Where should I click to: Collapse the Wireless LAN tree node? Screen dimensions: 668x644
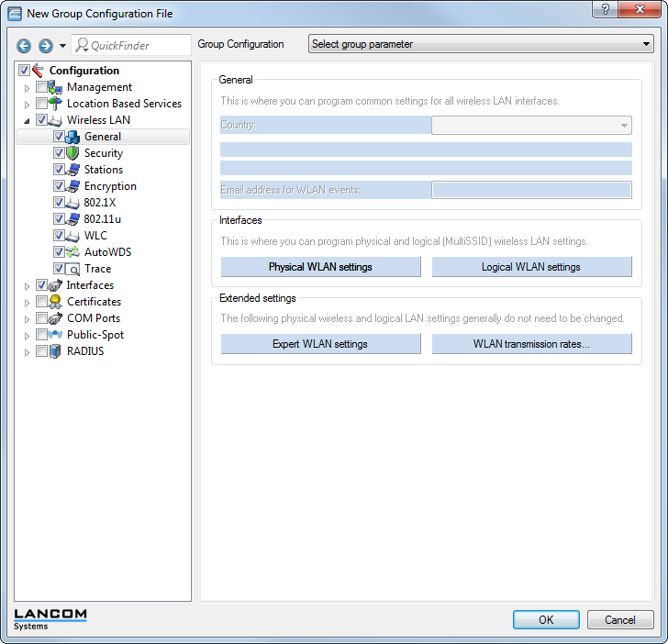(28, 120)
